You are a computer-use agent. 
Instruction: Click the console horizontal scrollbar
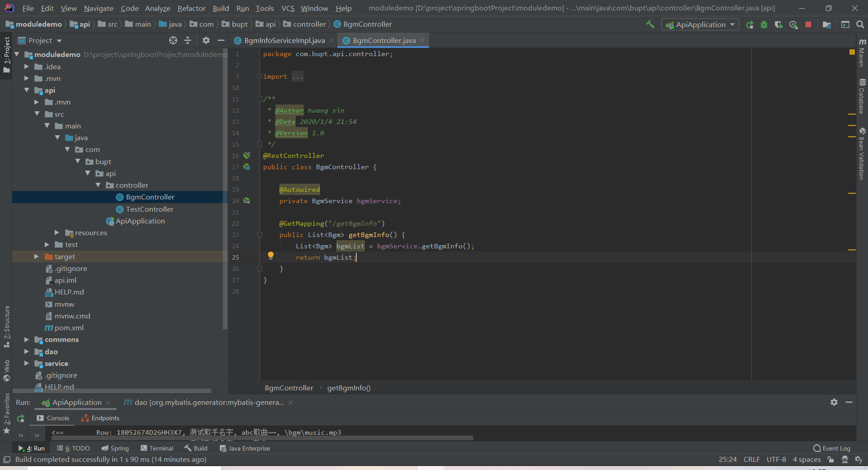(x=262, y=438)
